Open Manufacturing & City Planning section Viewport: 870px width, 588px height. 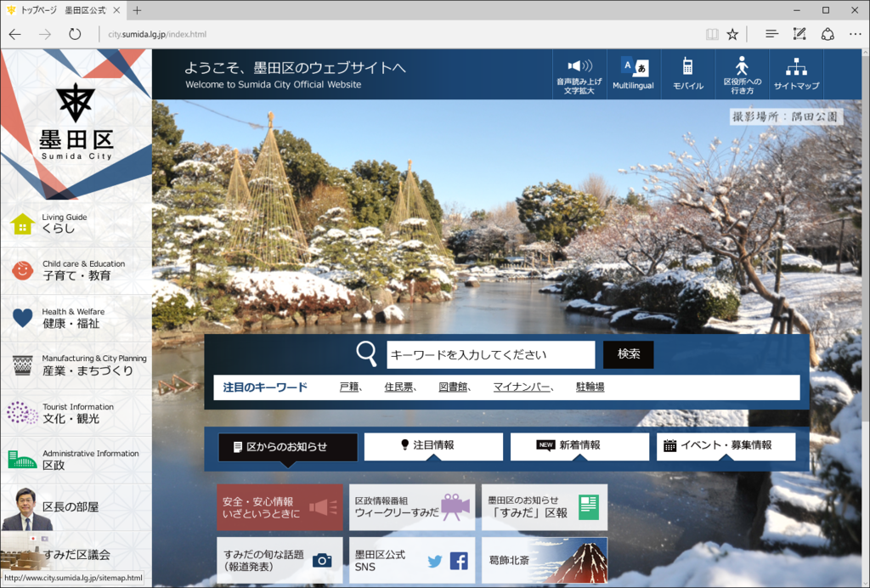[76, 365]
